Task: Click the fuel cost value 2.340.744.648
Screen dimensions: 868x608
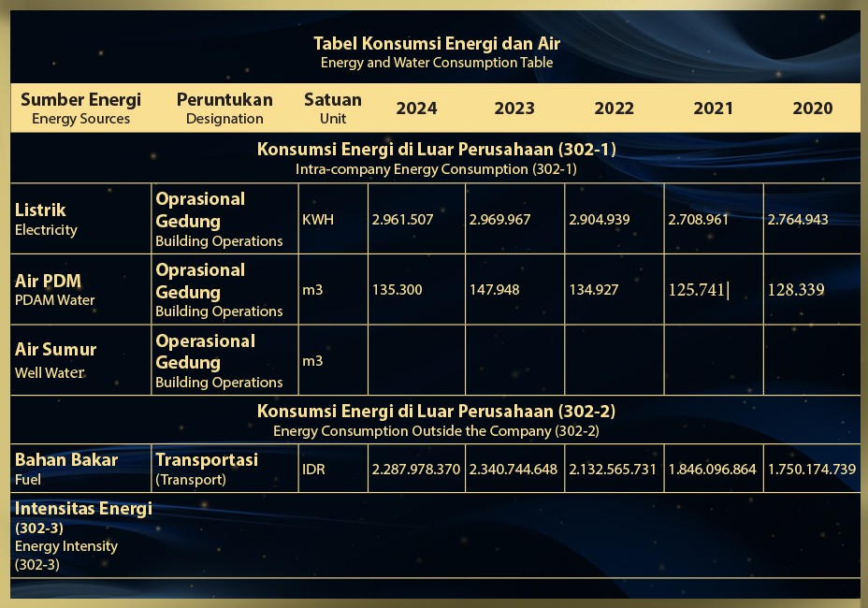Action: [x=514, y=470]
